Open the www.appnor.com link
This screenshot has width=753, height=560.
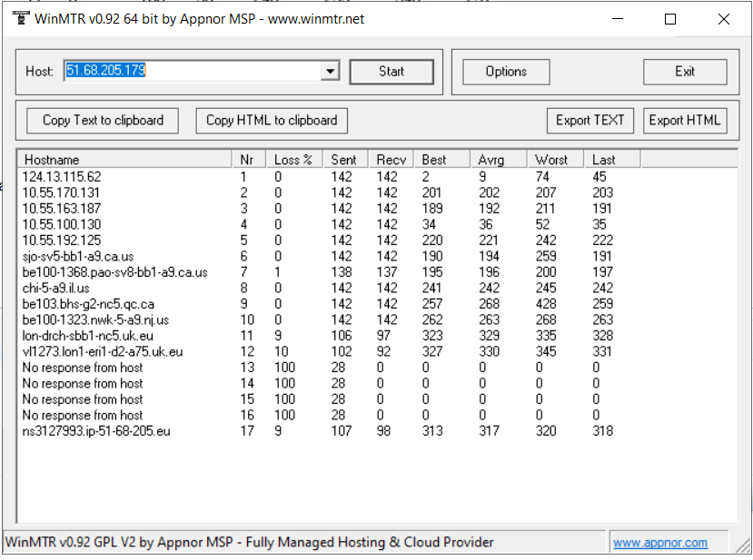(x=660, y=543)
